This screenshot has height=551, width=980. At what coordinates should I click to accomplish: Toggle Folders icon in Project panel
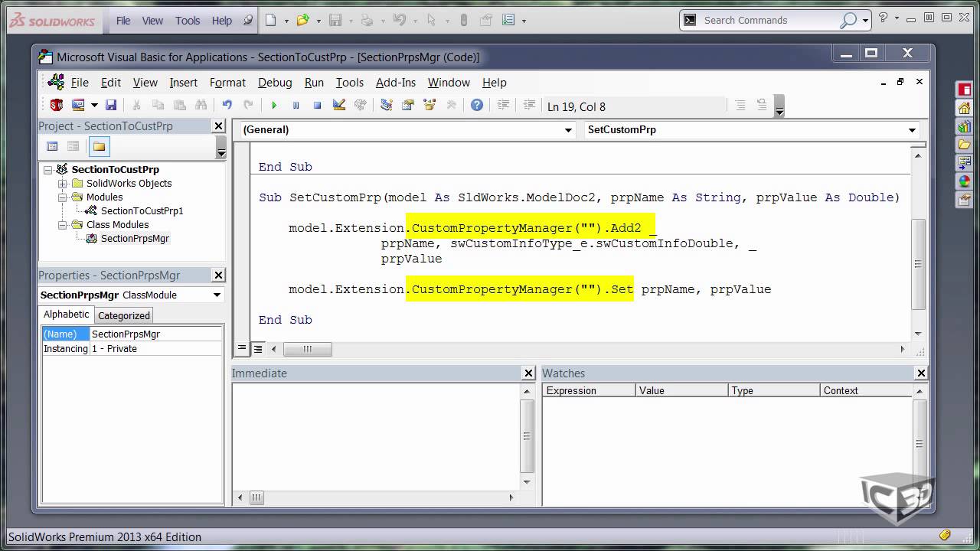(x=99, y=146)
